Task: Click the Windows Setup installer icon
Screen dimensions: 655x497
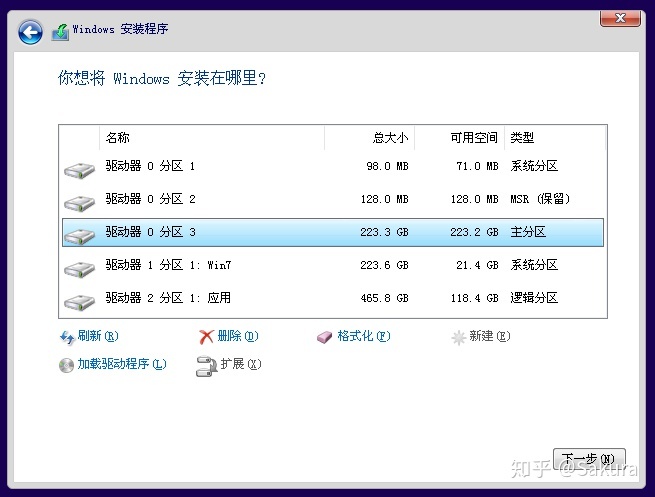Action: tap(61, 32)
